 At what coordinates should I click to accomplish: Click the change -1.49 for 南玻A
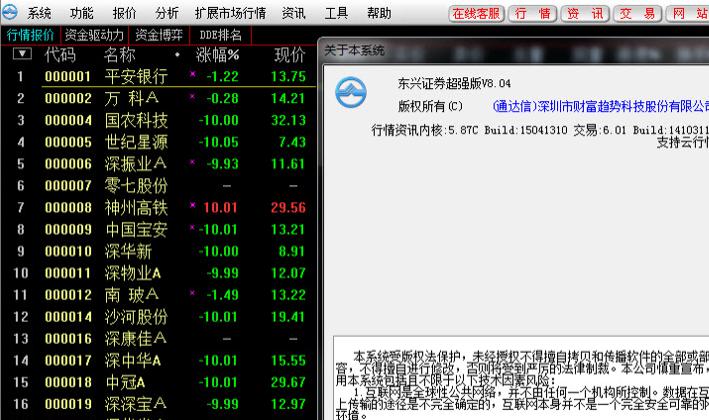pos(222,295)
